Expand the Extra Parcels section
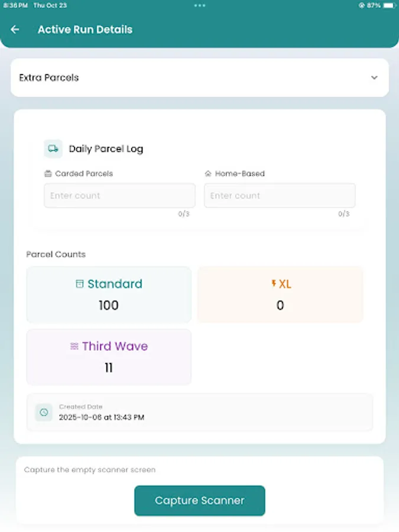This screenshot has height=532, width=399. pos(199,77)
